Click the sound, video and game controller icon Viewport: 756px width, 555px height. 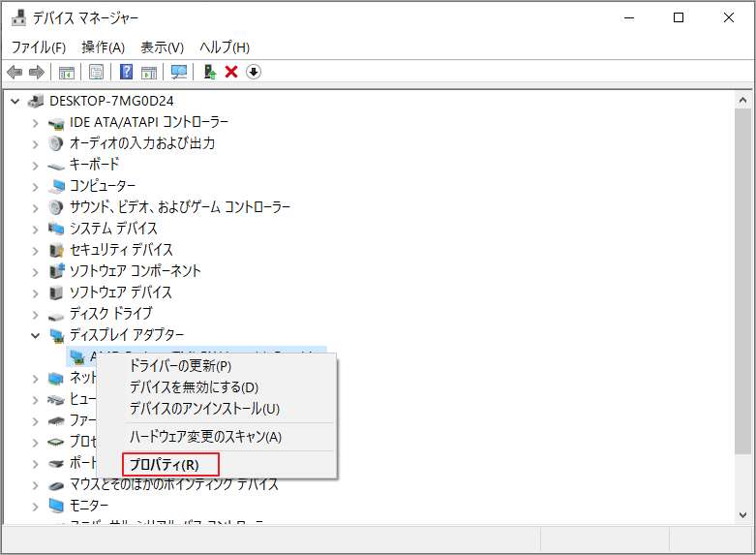[56, 207]
